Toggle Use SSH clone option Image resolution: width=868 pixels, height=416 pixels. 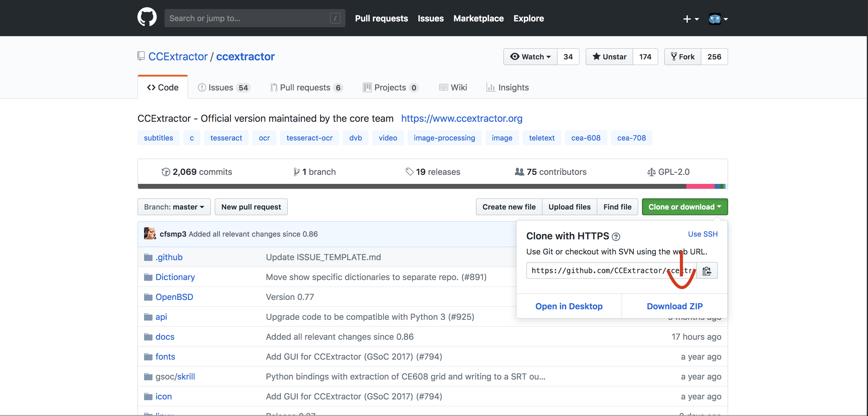pos(703,234)
